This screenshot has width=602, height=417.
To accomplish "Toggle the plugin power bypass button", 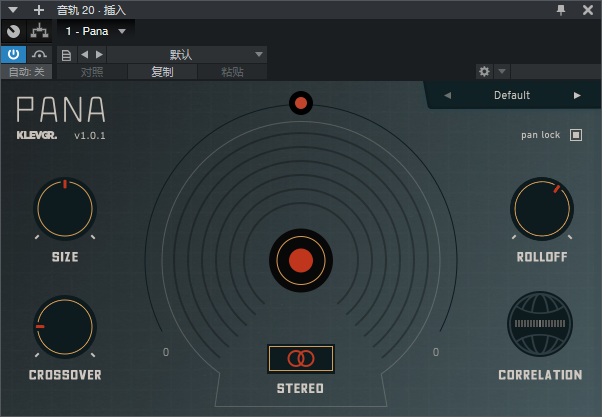I will [13, 55].
